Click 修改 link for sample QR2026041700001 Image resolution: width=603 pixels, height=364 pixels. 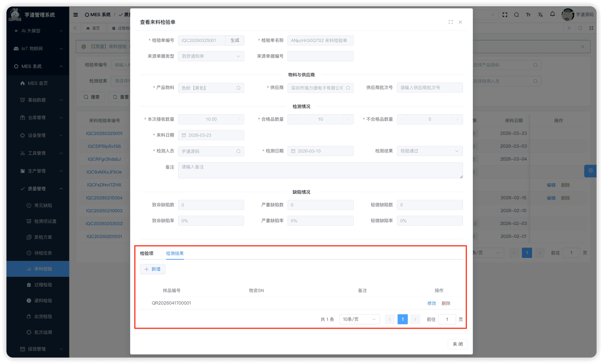[431, 303]
